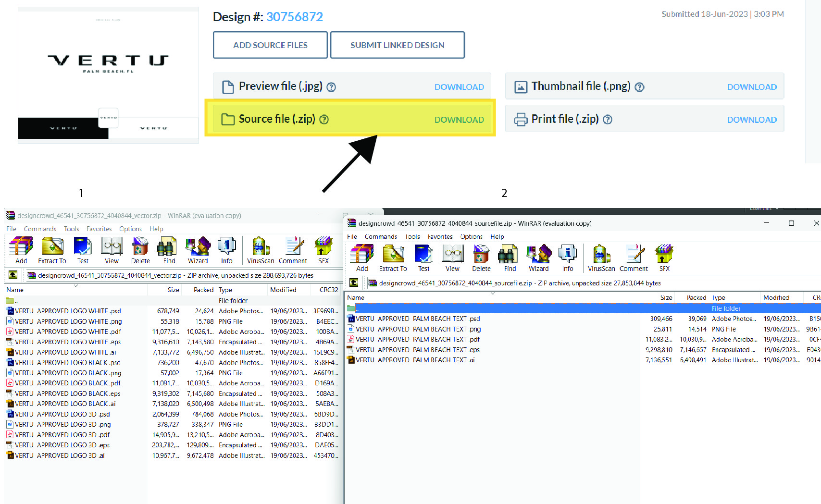Image resolution: width=821 pixels, height=504 pixels.
Task: Download the Thumbnail file (.png)
Action: pyautogui.click(x=752, y=87)
